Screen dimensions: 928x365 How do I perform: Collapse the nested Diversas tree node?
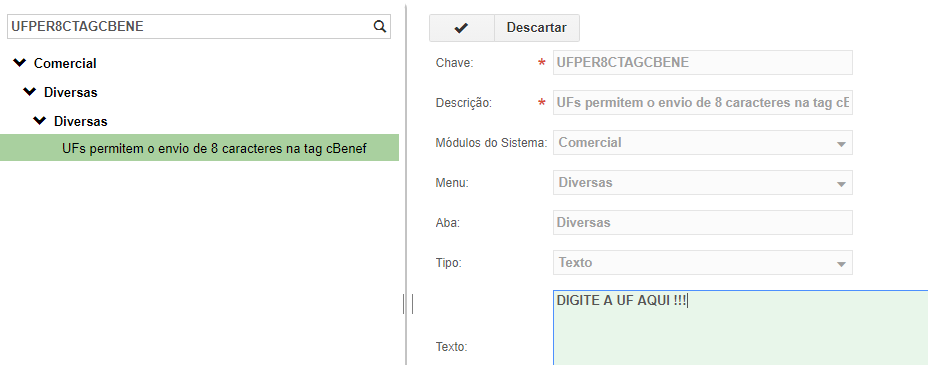(x=40, y=121)
